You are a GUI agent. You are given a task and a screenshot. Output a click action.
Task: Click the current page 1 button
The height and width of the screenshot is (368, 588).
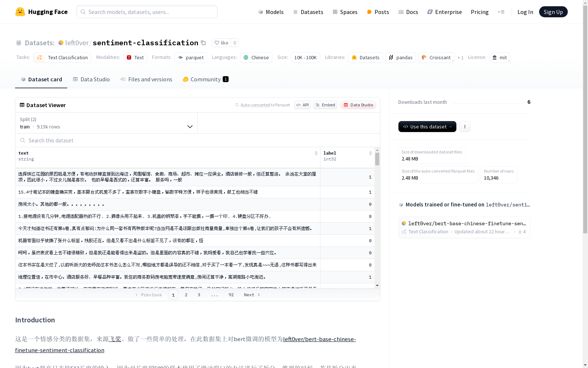(x=173, y=295)
